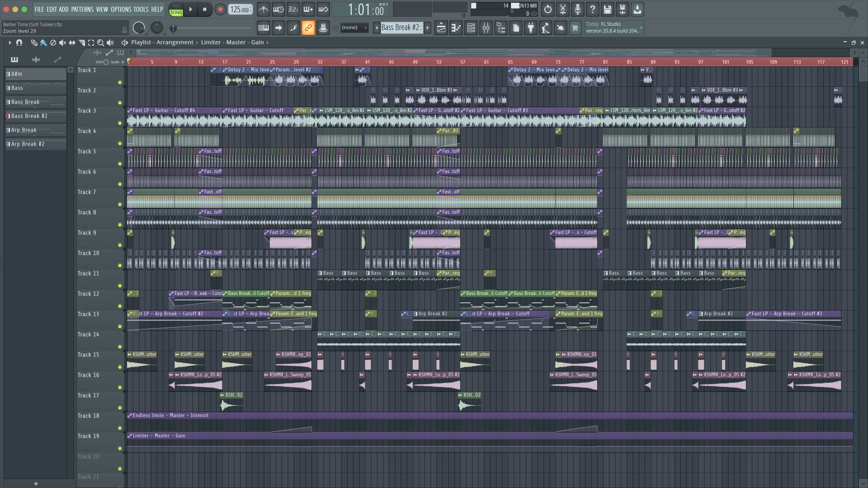Select the Zoom magnifier tool
This screenshot has width=868, height=488.
[x=100, y=42]
